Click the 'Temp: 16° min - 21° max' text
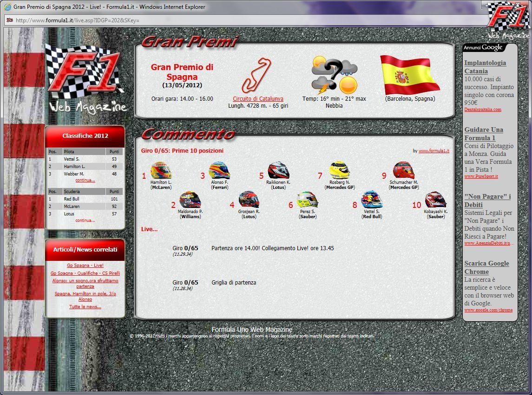 334,99
